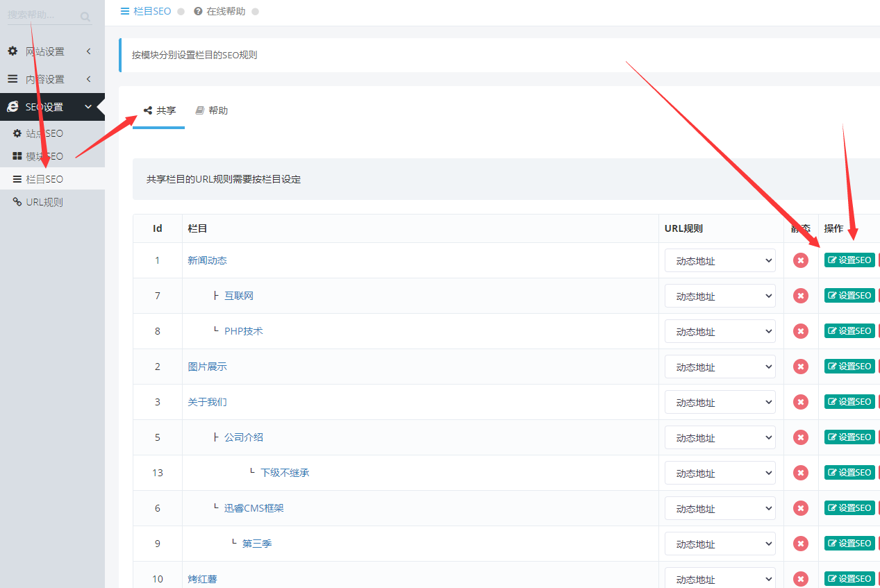The width and height of the screenshot is (880, 588).
Task: Open the PHP技术 category link
Action: click(244, 331)
